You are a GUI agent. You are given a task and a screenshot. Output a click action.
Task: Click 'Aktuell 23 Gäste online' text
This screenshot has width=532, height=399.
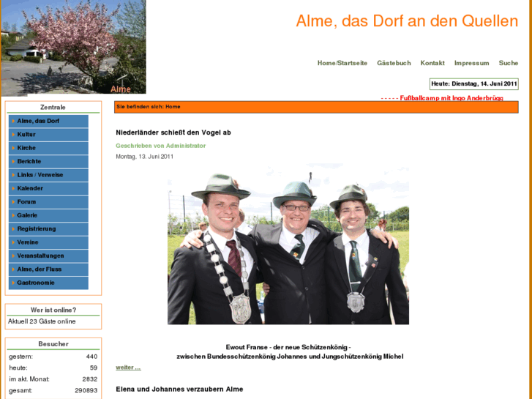(x=42, y=321)
